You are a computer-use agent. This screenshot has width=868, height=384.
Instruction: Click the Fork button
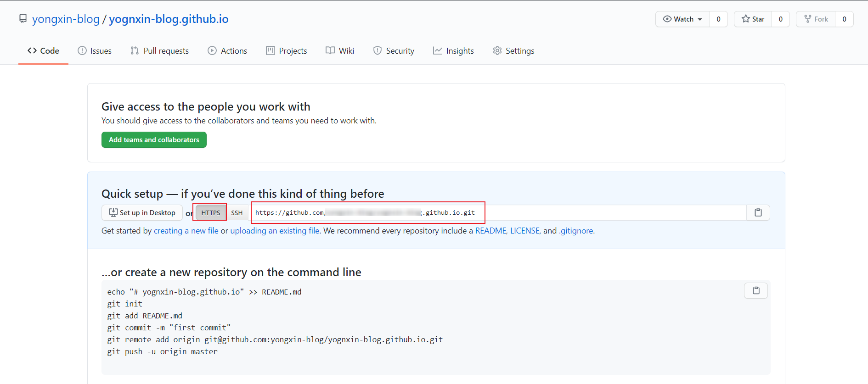816,19
